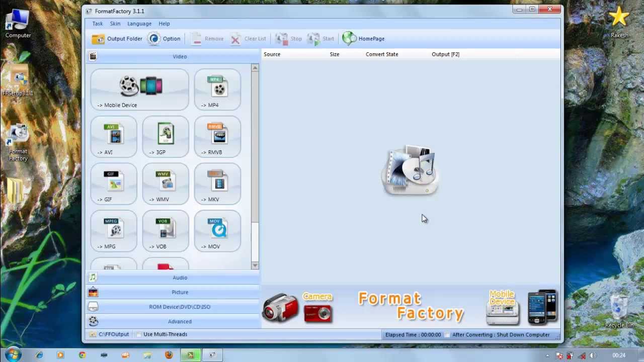Image resolution: width=644 pixels, height=362 pixels.
Task: Click the Mobile Device banner image
Action: [502, 307]
